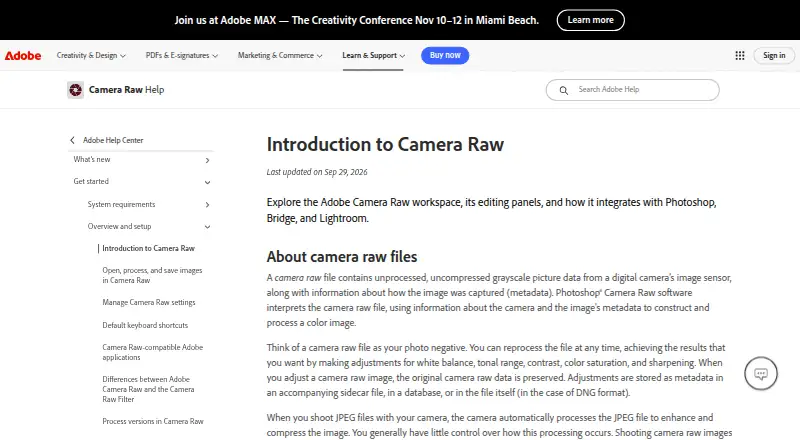
Task: Select System requirements in the sidebar
Action: 121,204
